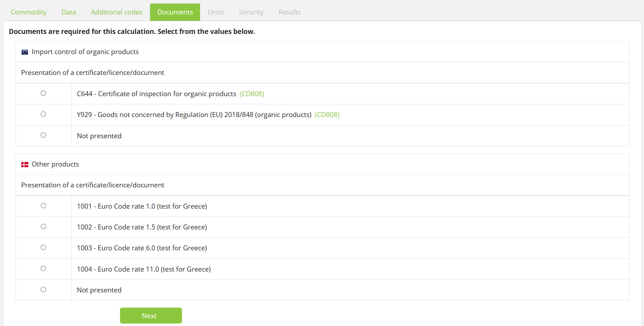Open the CD808 link next to Y929

pyautogui.click(x=327, y=115)
